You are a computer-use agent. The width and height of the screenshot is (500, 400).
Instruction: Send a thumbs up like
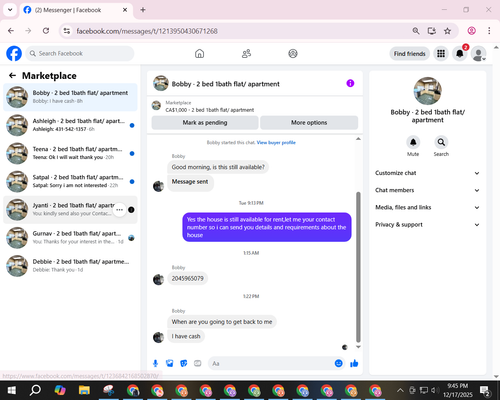point(354,363)
